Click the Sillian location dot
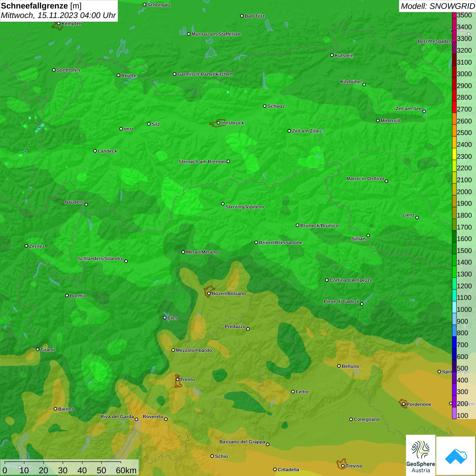This screenshot has width=476, height=476. click(x=368, y=235)
